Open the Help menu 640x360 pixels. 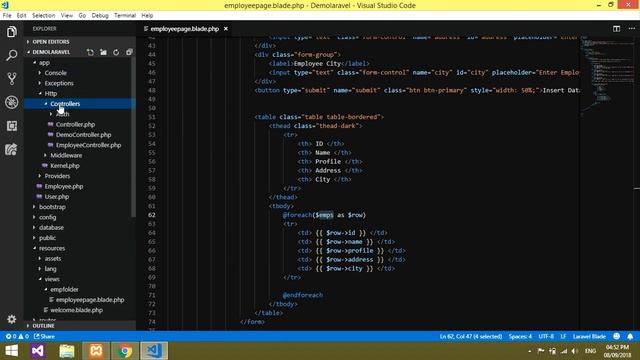coord(147,16)
